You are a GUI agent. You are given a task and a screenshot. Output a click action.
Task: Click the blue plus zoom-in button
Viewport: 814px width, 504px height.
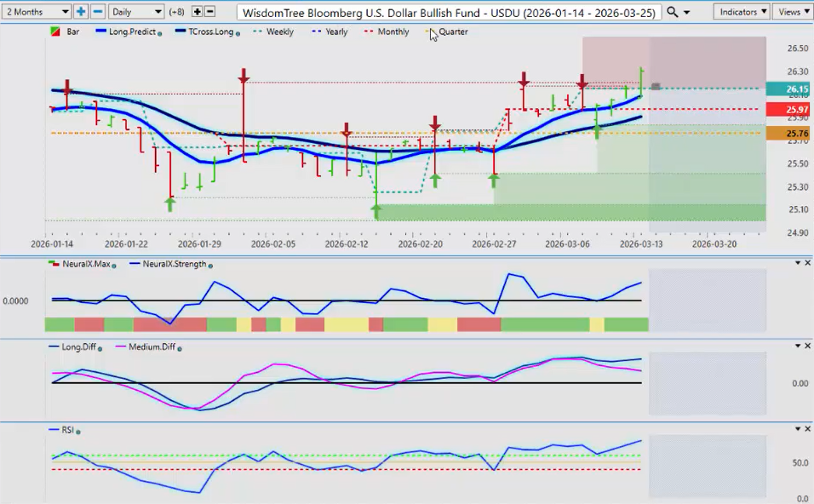click(x=81, y=12)
